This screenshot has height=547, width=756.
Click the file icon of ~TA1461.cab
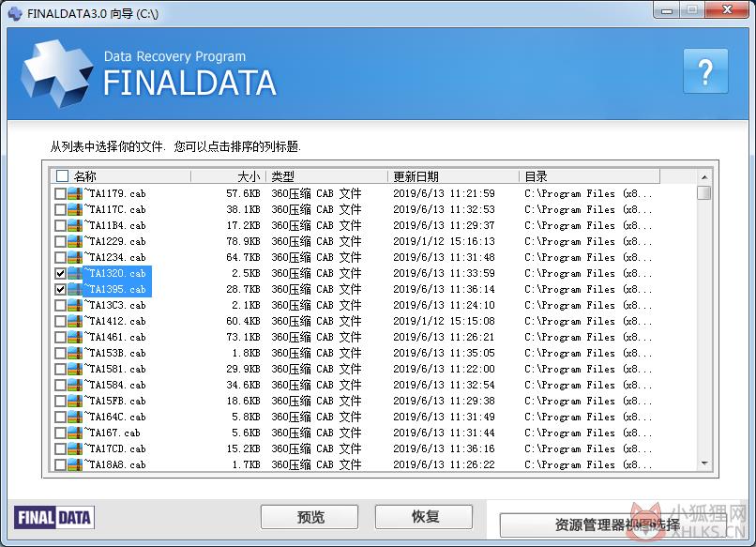75,337
